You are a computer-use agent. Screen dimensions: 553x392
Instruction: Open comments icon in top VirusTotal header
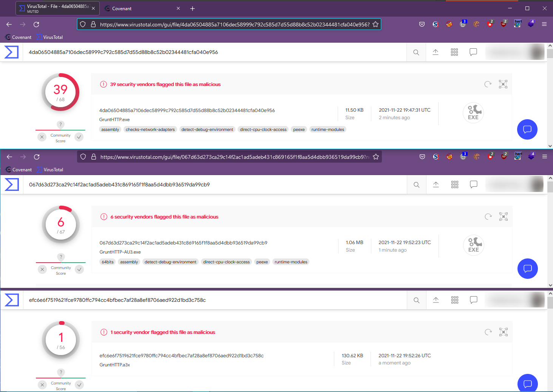[x=473, y=52]
